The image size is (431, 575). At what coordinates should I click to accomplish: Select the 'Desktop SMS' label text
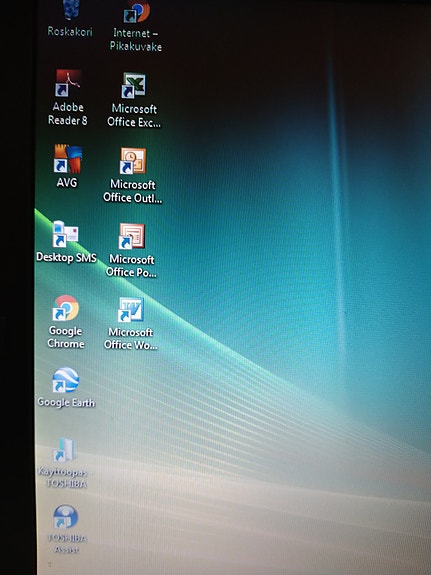66,257
